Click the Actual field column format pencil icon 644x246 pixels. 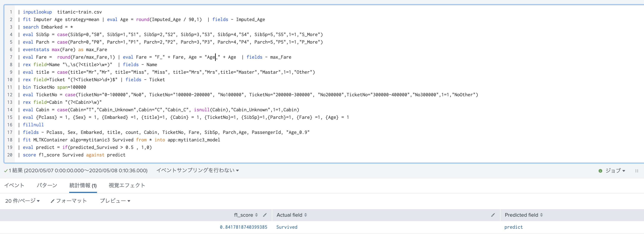pos(493,215)
